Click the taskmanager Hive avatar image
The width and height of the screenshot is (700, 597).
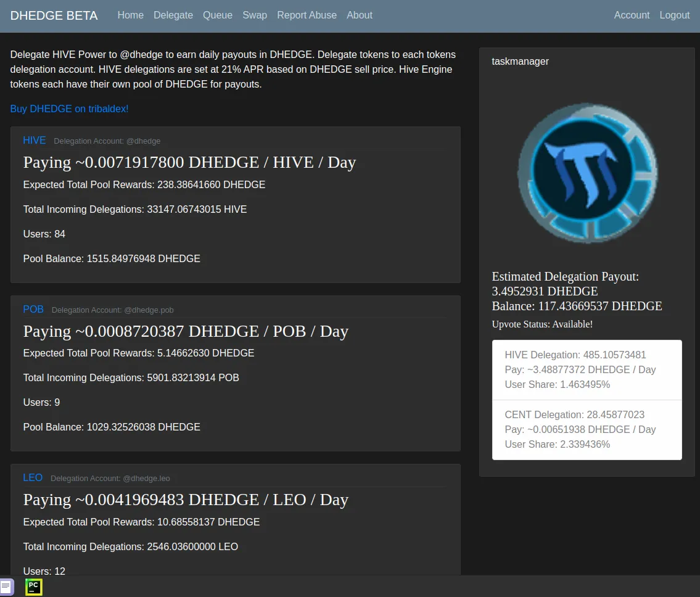tap(587, 173)
